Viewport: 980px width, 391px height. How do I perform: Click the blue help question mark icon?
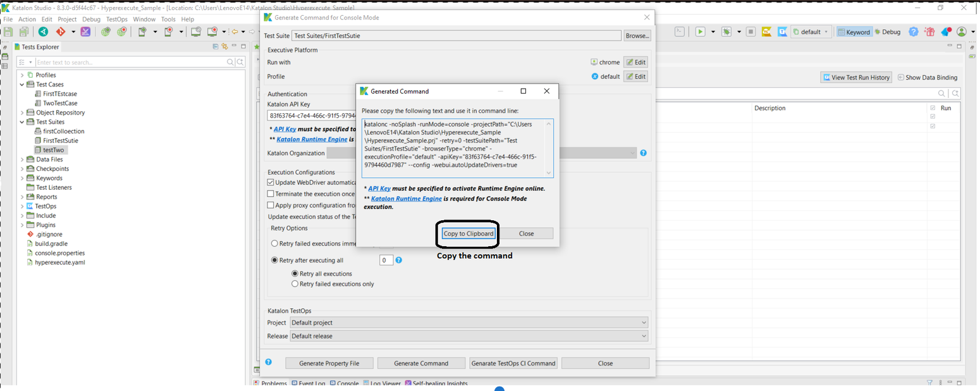coord(914,32)
